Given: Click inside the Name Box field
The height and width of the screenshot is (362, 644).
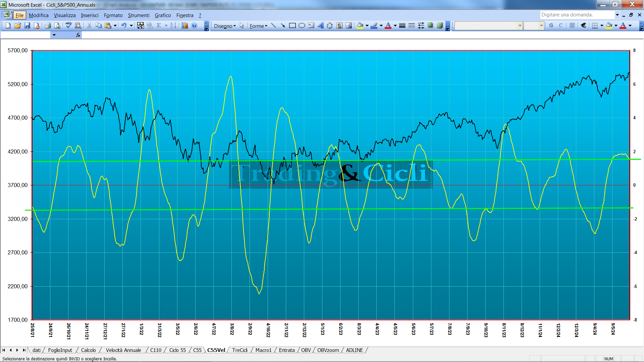Looking at the screenshot, I should pos(25,35).
